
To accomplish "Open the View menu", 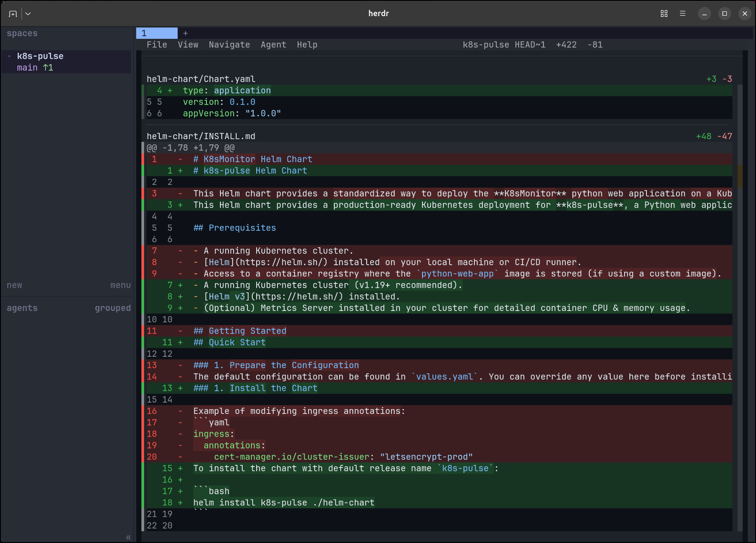I will coord(188,44).
